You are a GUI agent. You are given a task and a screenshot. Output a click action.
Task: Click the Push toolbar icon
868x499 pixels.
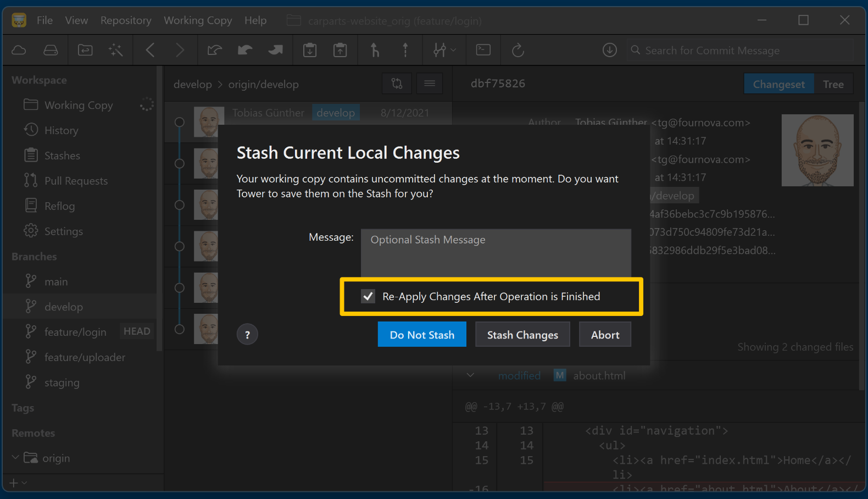(x=275, y=51)
